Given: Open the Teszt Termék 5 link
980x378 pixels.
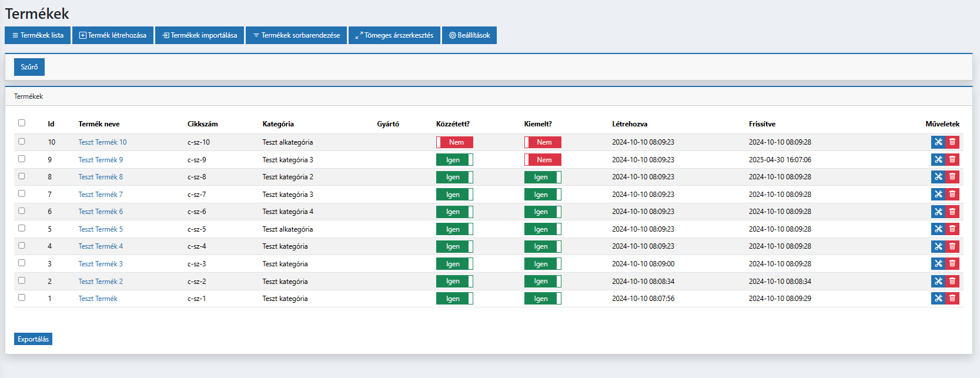Looking at the screenshot, I should 101,229.
